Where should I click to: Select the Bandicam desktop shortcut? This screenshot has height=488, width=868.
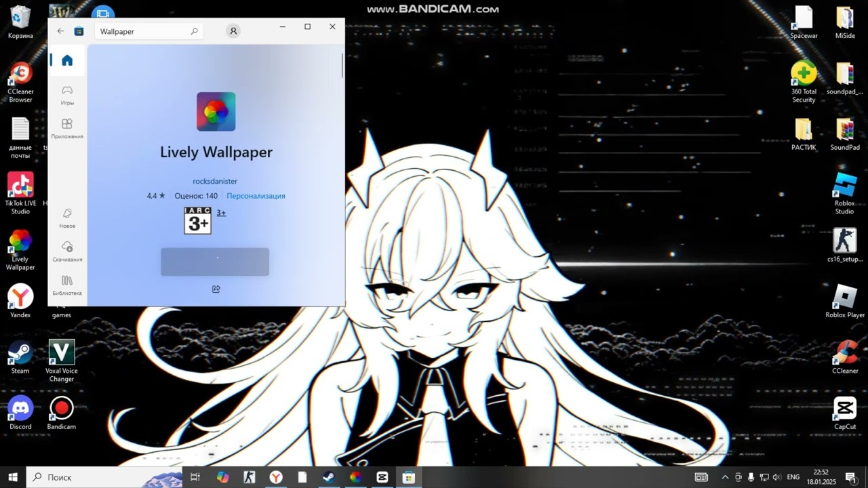[x=62, y=413]
